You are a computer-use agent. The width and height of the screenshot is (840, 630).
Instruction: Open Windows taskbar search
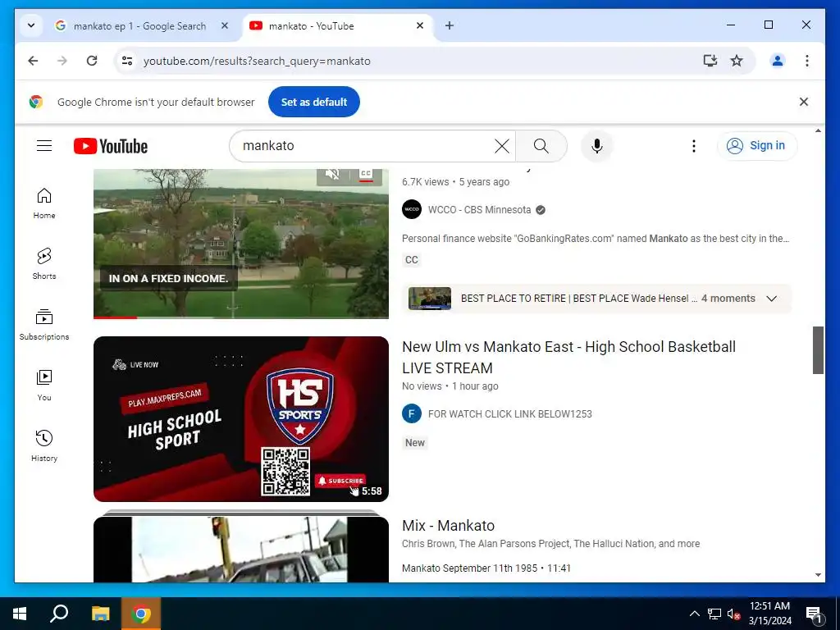point(59,614)
